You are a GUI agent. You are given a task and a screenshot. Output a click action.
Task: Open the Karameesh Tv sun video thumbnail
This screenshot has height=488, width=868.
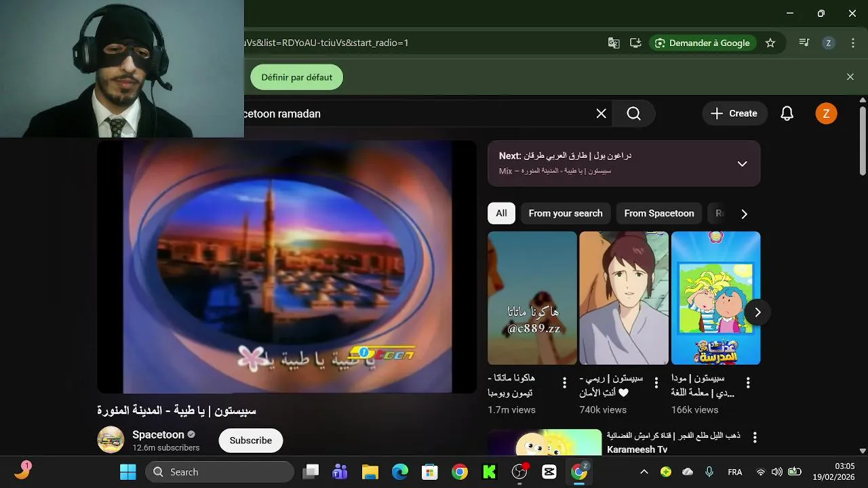(x=545, y=442)
